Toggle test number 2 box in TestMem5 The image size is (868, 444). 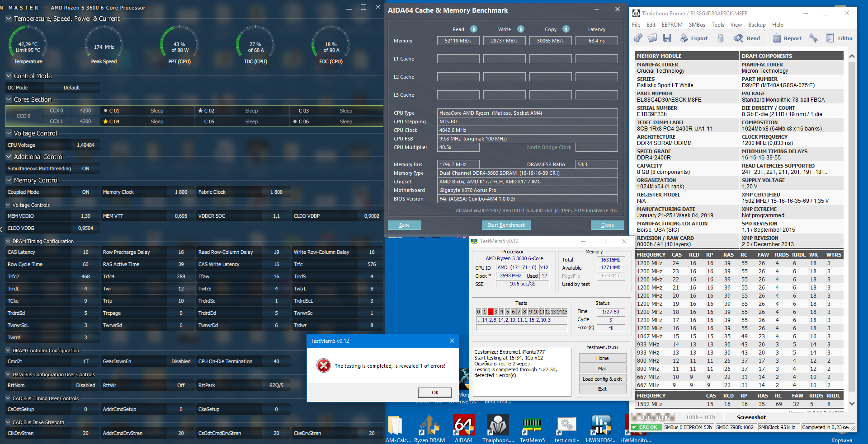pos(490,312)
